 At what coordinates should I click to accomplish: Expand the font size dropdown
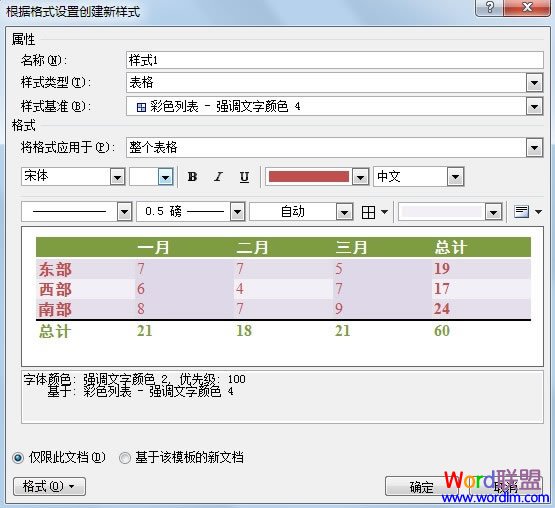[165, 177]
